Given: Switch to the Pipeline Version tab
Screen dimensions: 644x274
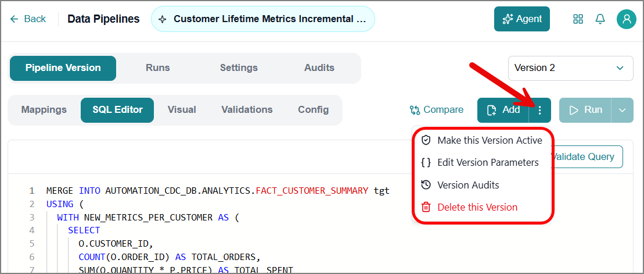Looking at the screenshot, I should pos(63,68).
